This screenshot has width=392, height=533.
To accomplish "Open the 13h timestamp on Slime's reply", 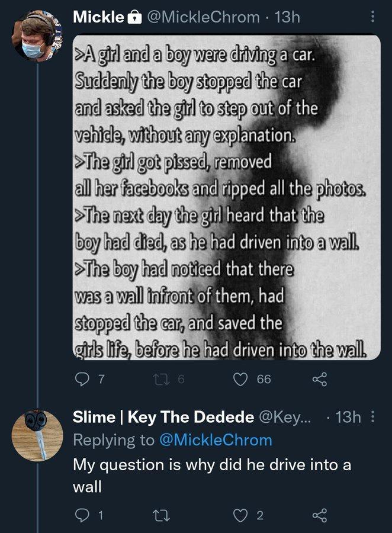I will pyautogui.click(x=348, y=418).
